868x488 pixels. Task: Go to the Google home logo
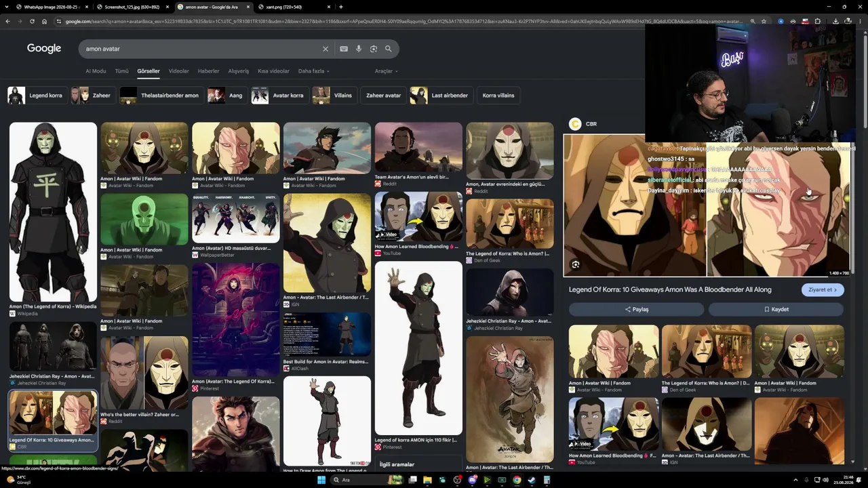[x=44, y=49]
